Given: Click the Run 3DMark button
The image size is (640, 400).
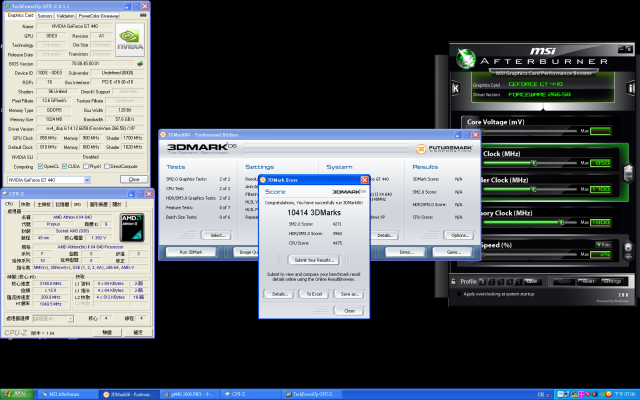Looking at the screenshot, I should point(191,252).
